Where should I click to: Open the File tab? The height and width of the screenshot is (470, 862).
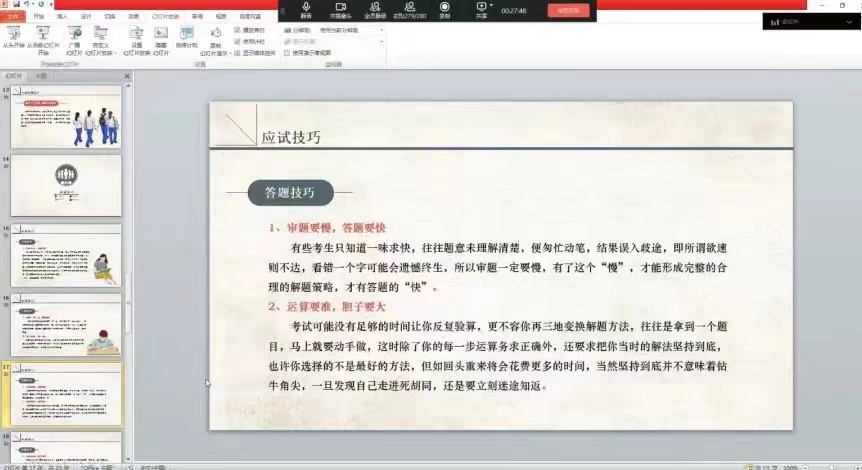coord(12,17)
